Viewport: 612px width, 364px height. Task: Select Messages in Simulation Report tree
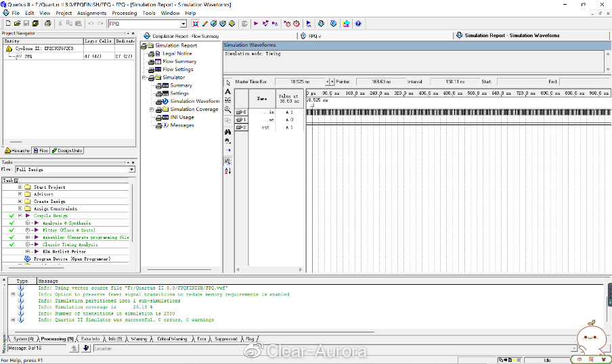pyautogui.click(x=182, y=125)
